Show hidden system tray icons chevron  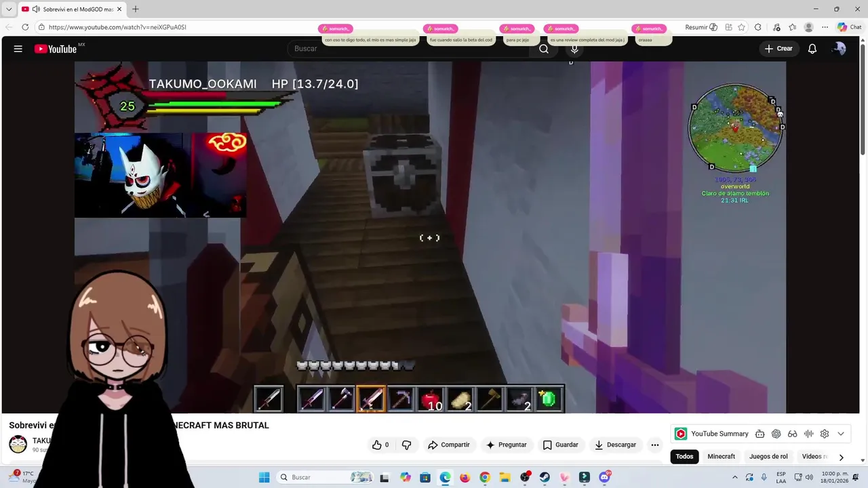point(734,477)
